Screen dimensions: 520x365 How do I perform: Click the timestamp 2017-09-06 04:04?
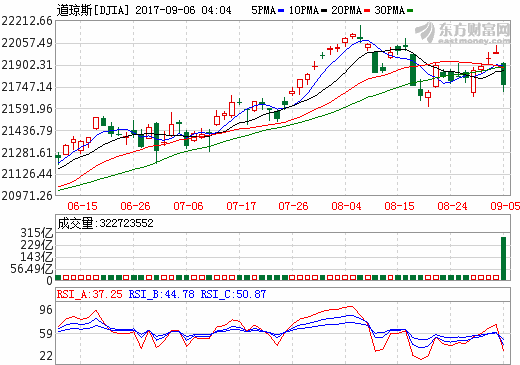coord(183,10)
